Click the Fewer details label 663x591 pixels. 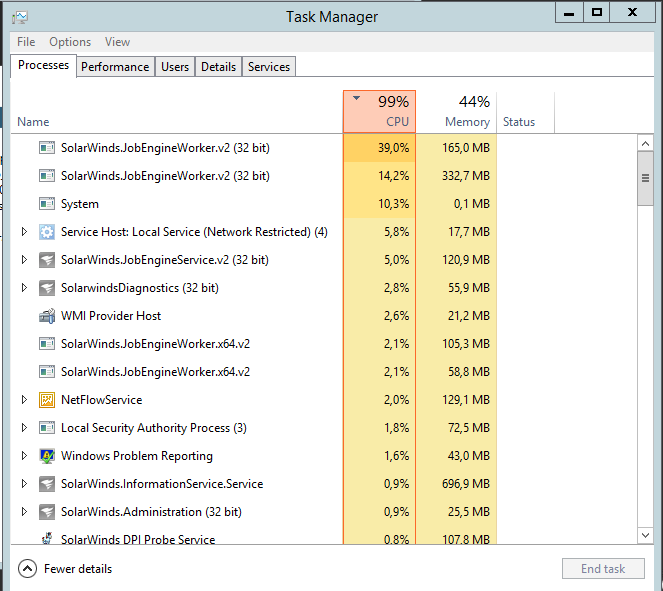pyautogui.click(x=78, y=569)
